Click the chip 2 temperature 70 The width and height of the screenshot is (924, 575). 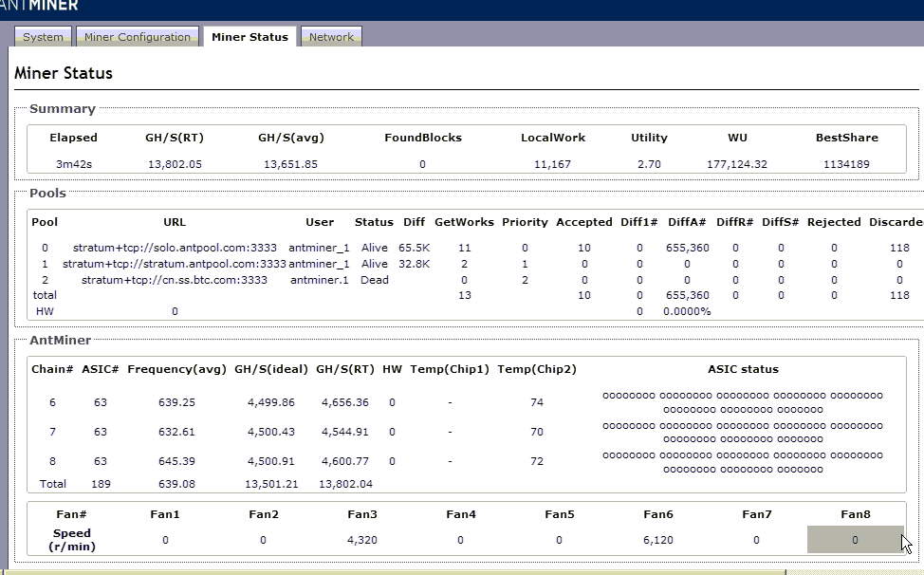tap(537, 432)
